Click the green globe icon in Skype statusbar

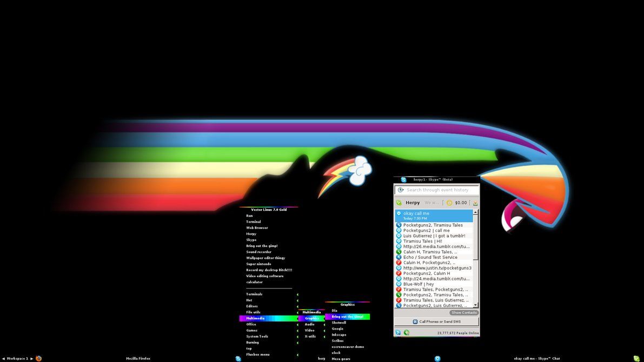point(406,332)
